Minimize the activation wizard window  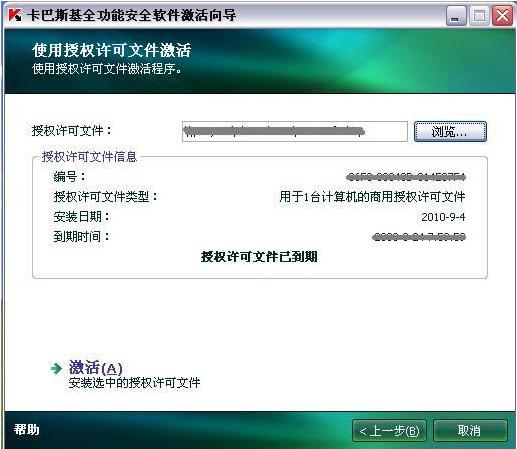click(456, 16)
